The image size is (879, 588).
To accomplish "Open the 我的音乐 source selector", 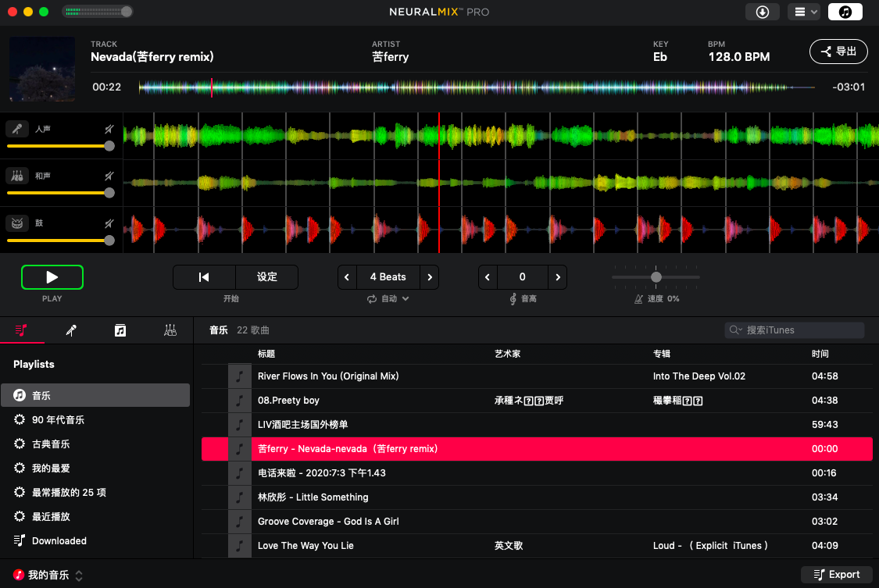I will pos(48,576).
